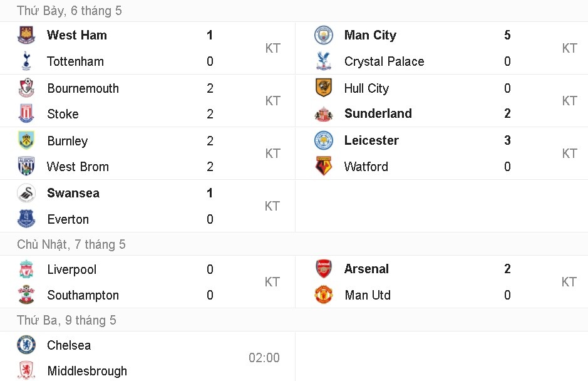Select the Middlesbrough team name
588x381 pixels.
tap(87, 371)
